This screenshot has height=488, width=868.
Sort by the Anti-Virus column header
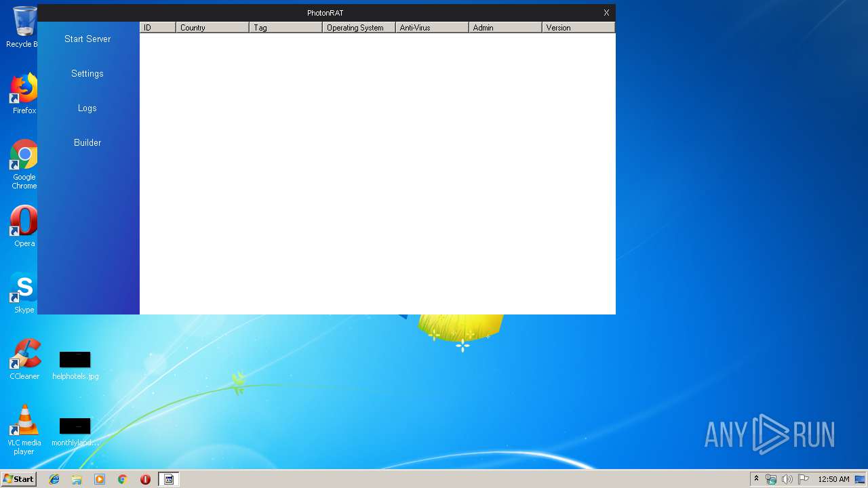tap(433, 27)
